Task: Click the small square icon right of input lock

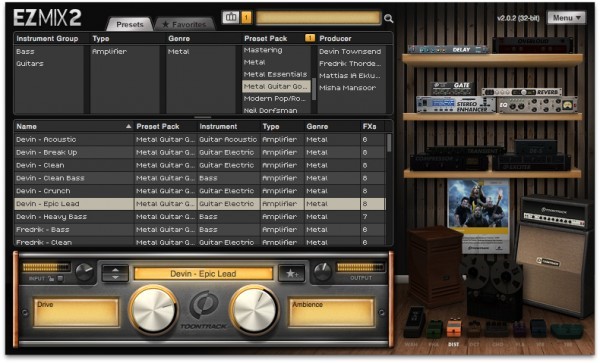Action: click(x=60, y=278)
